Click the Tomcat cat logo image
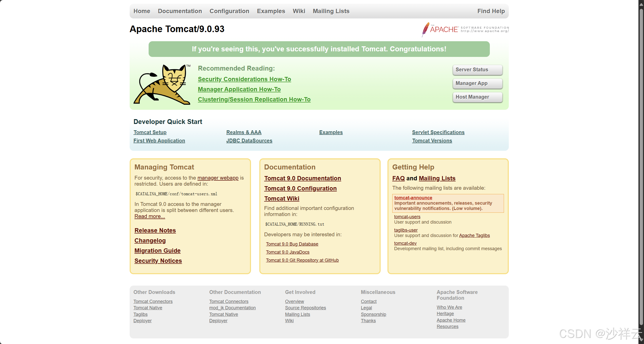The image size is (644, 344). [x=162, y=84]
